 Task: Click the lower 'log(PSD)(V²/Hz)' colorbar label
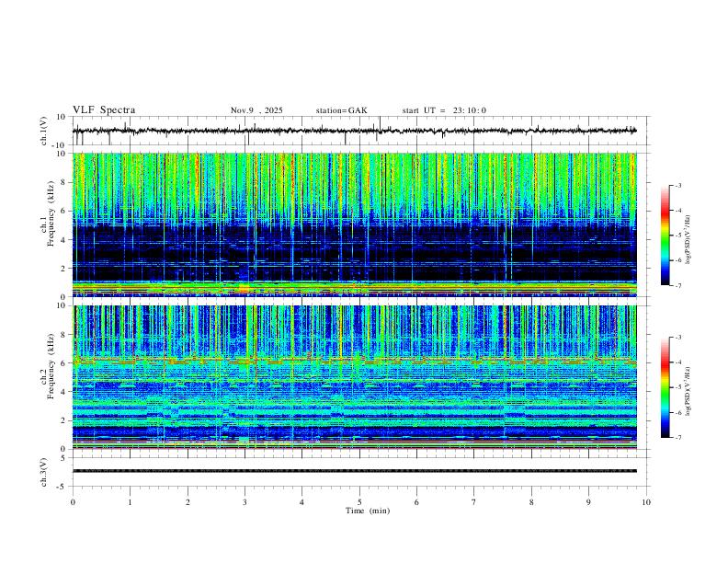(x=688, y=392)
